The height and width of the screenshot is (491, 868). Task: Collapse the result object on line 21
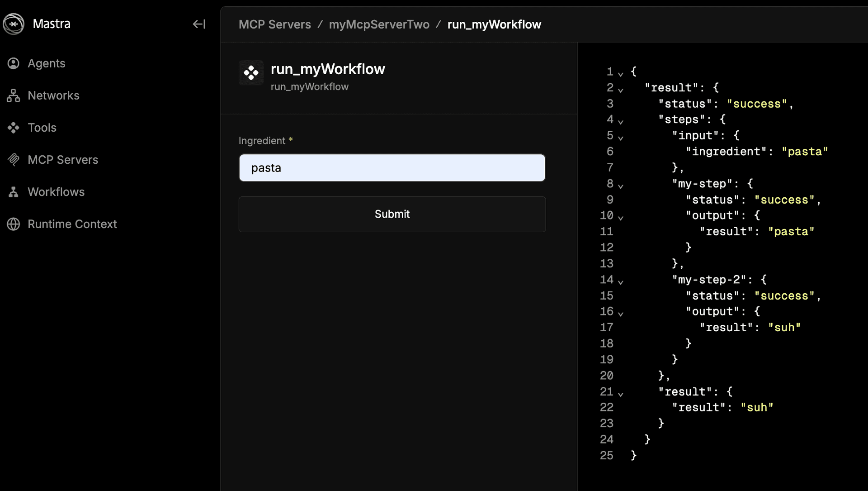621,394
